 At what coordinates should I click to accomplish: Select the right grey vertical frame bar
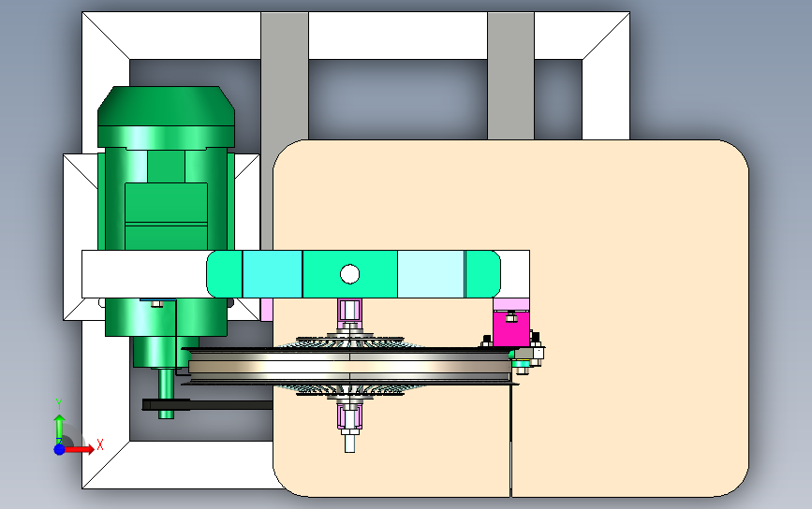click(x=510, y=76)
